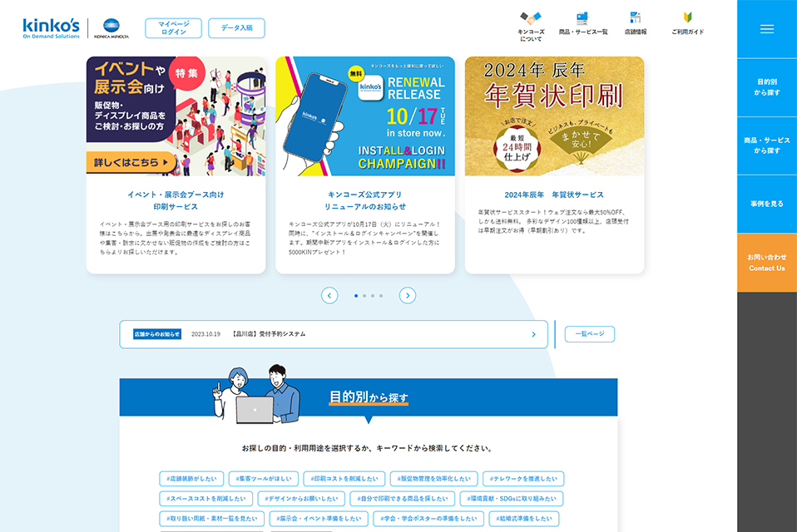Image resolution: width=797 pixels, height=532 pixels.
Task: Click the kinko's logo
Action: [51, 28]
